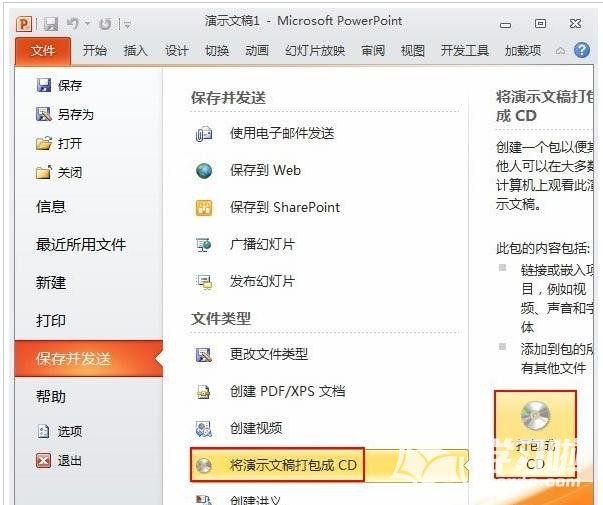Collapse the ribbon with the caret icon
Screen dimensions: 603x505
pos(560,51)
